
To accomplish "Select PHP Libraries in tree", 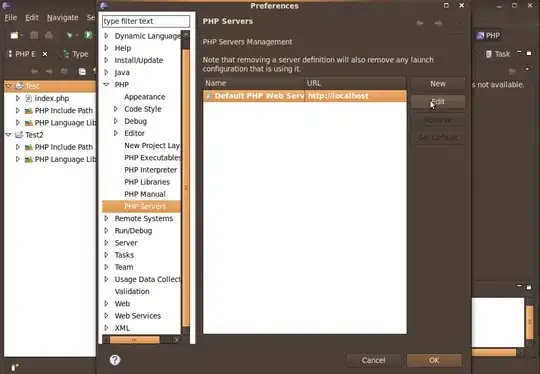I will coord(147,182).
